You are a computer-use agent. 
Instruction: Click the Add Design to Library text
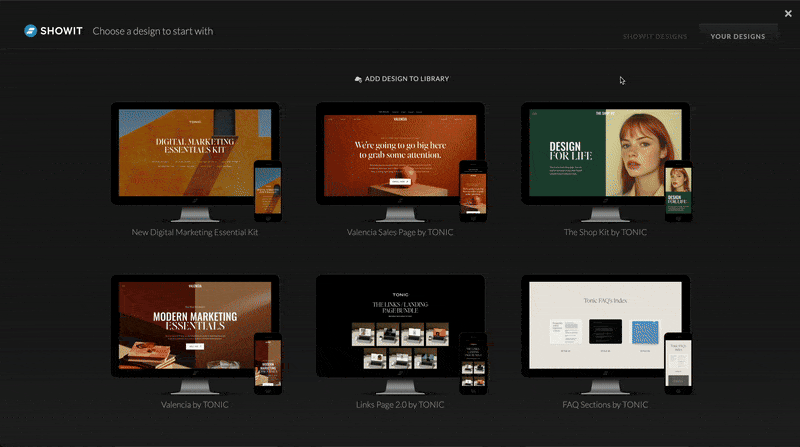point(407,79)
